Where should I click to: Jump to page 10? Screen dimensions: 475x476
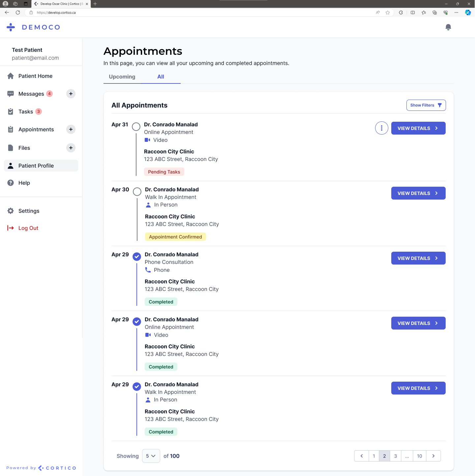420,456
